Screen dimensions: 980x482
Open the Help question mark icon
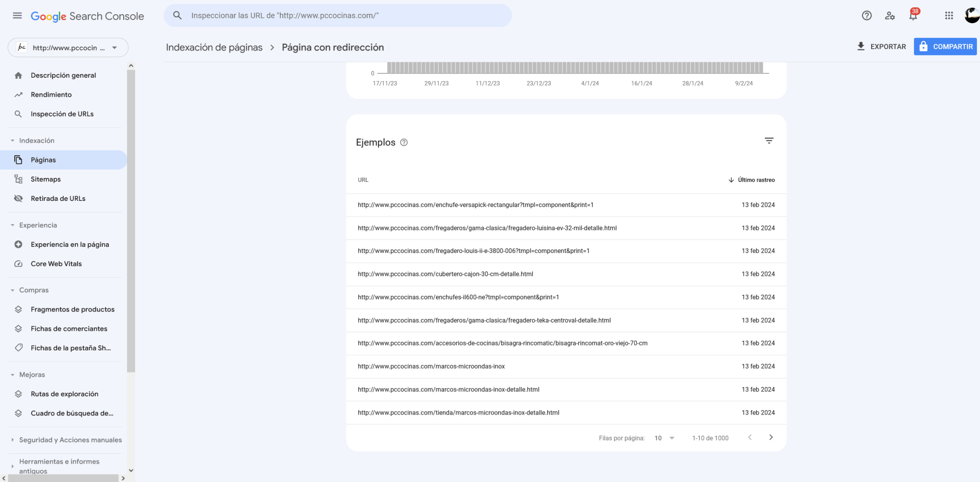click(867, 16)
